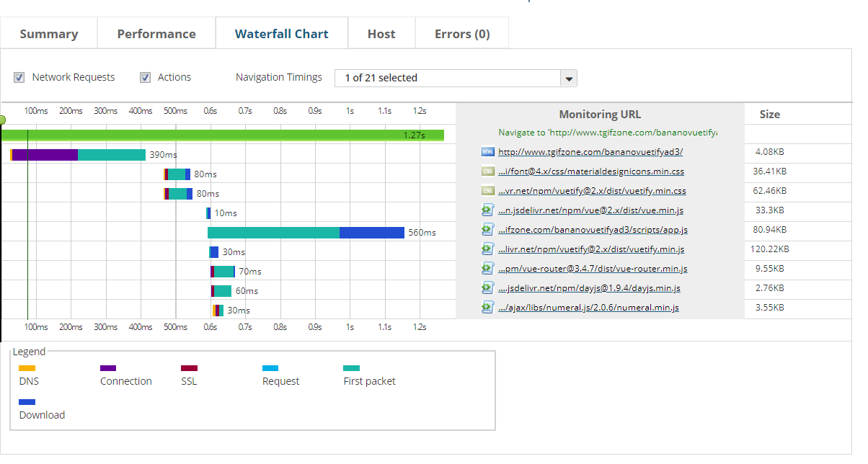Click the CSS icon beside materialdesignicons.min.css
This screenshot has height=464, width=868.
[x=488, y=171]
